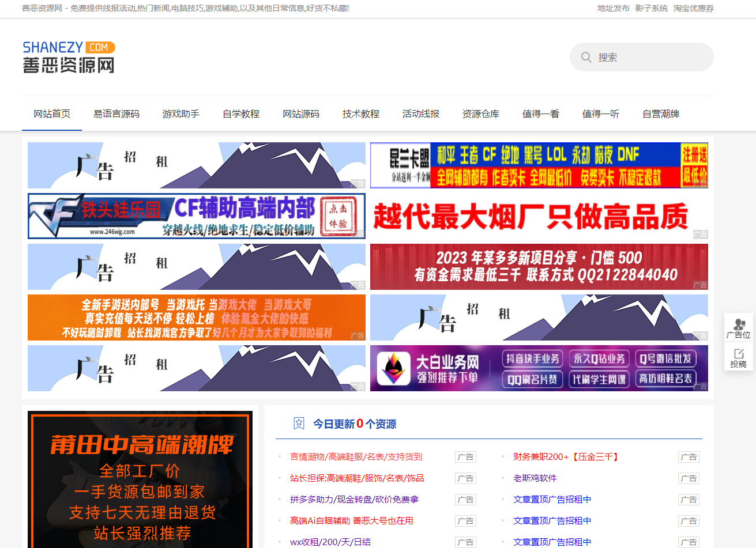Select the 自营潮牌 menu item

(x=660, y=114)
